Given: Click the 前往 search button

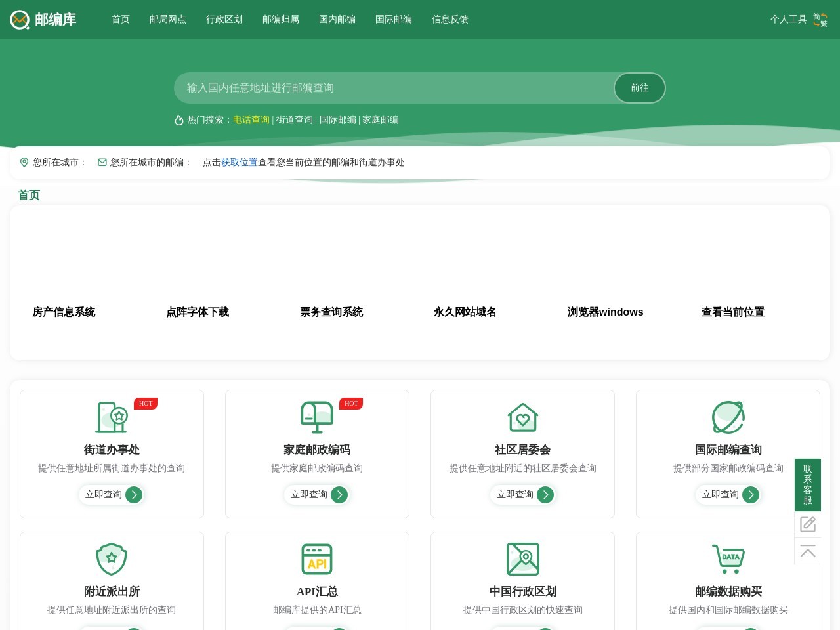Looking at the screenshot, I should [x=639, y=88].
